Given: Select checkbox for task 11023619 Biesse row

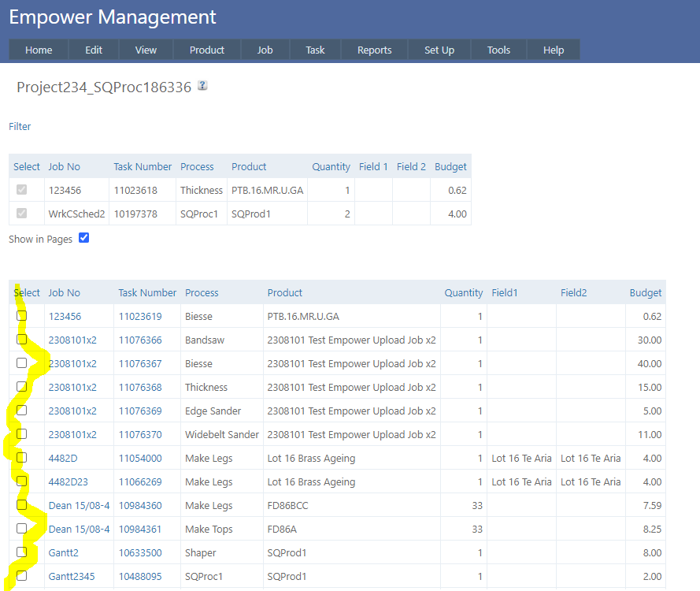Looking at the screenshot, I should (22, 316).
